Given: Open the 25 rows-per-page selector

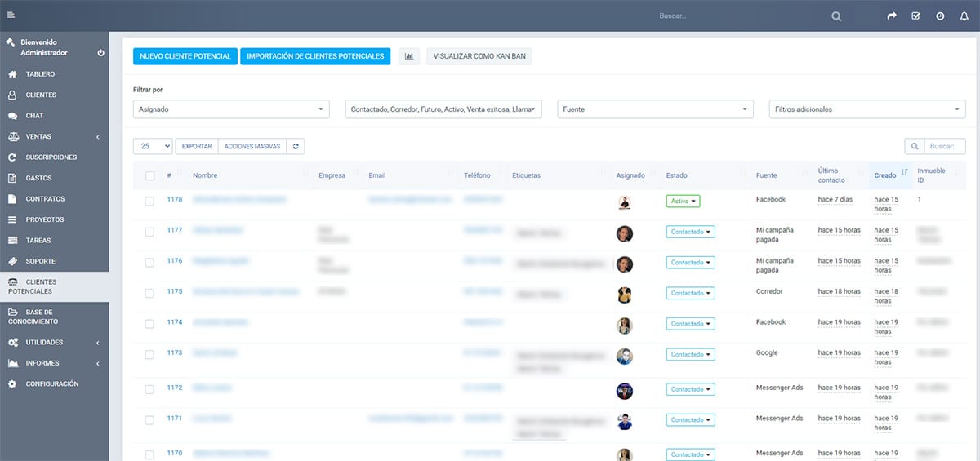Looking at the screenshot, I should tap(153, 146).
